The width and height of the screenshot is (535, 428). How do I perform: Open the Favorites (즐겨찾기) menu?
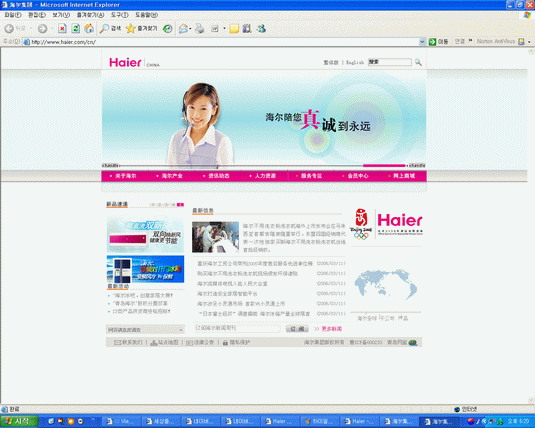(x=90, y=15)
